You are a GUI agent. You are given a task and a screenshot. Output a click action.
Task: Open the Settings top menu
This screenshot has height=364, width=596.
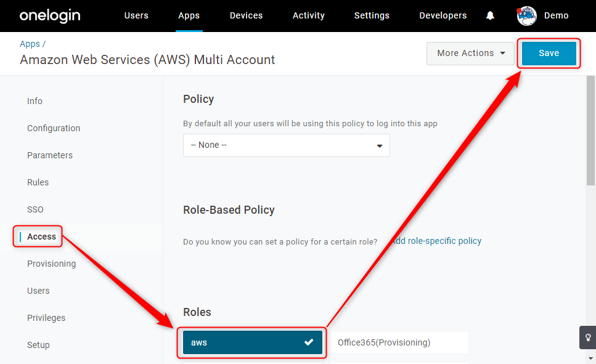tap(372, 15)
